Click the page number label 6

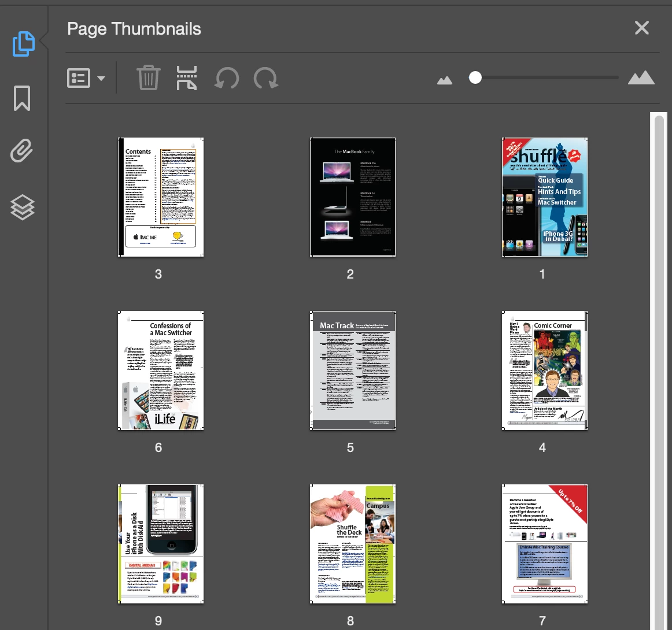coord(158,447)
